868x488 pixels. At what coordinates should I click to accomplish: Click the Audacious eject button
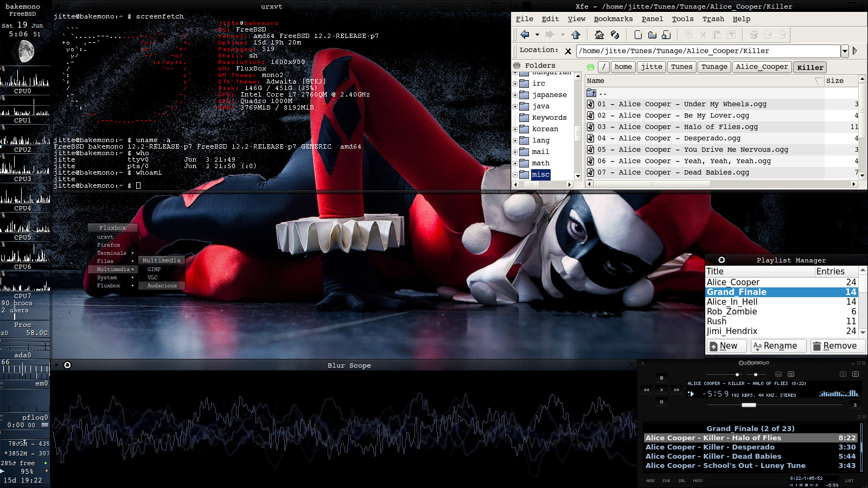(x=855, y=405)
